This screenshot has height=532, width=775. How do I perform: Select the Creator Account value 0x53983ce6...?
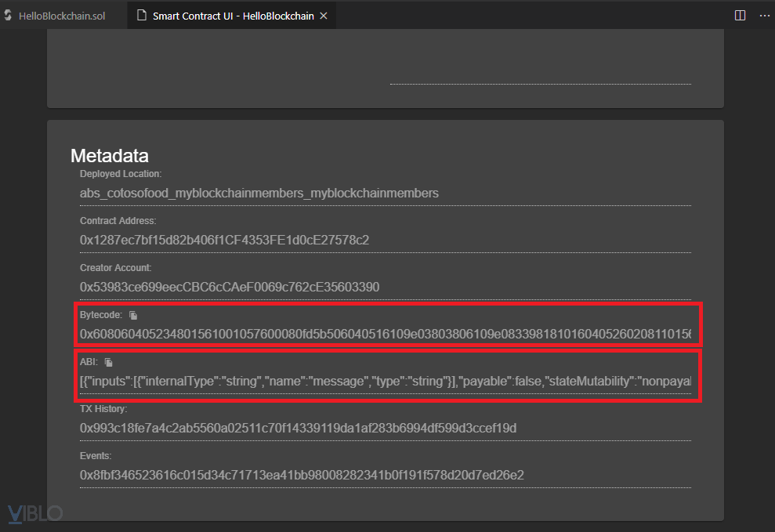coord(230,287)
